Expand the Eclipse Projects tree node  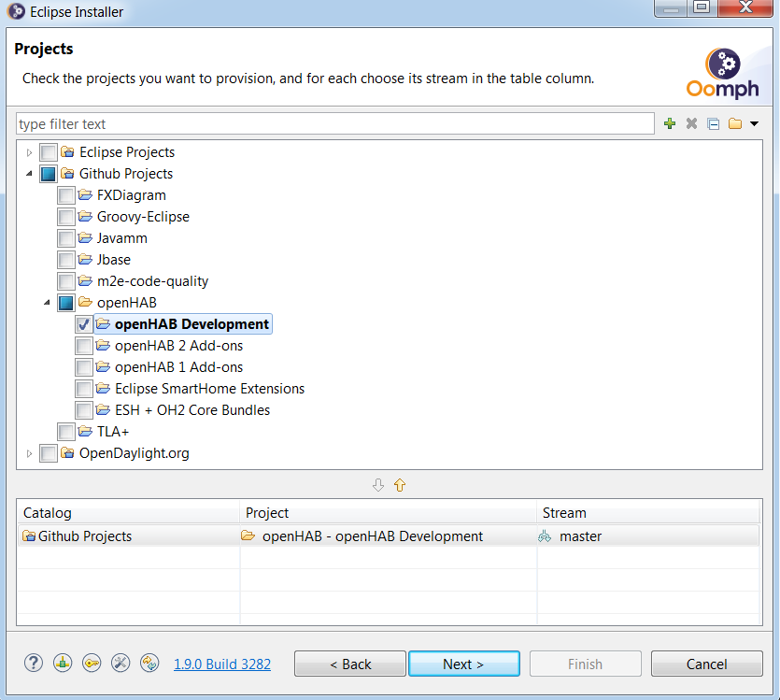click(29, 152)
